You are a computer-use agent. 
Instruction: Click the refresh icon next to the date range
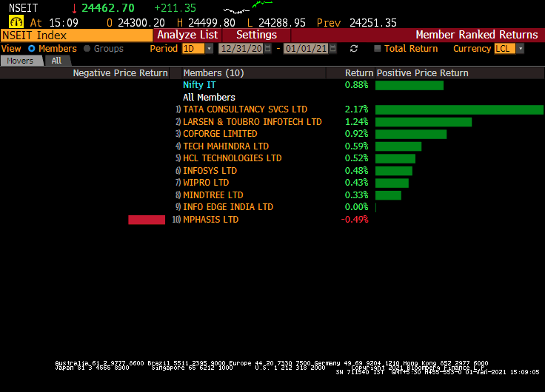click(354, 49)
